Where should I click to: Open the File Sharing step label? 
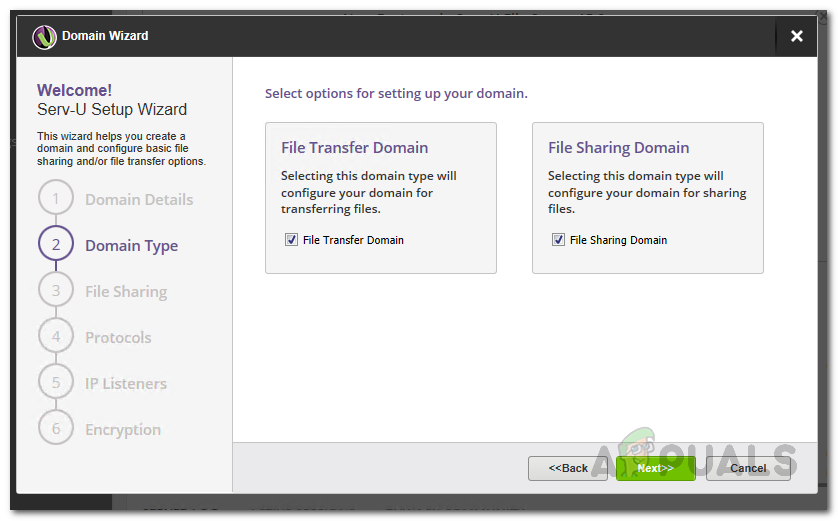(126, 292)
